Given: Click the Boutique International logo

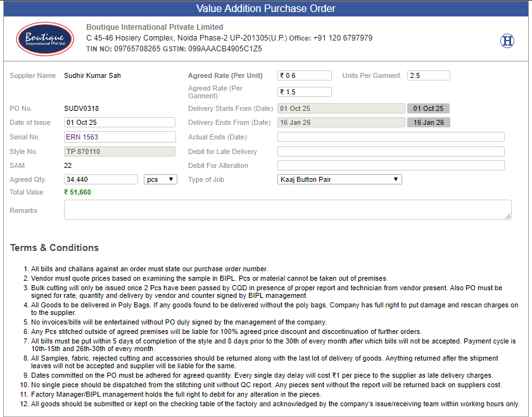Looking at the screenshot, I should tap(45, 39).
